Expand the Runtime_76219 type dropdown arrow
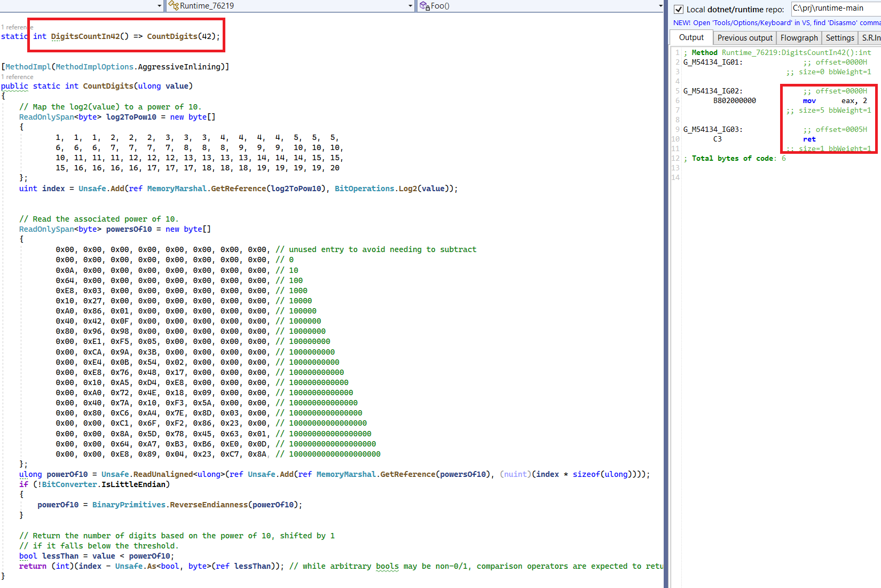This screenshot has width=881, height=588. (410, 6)
